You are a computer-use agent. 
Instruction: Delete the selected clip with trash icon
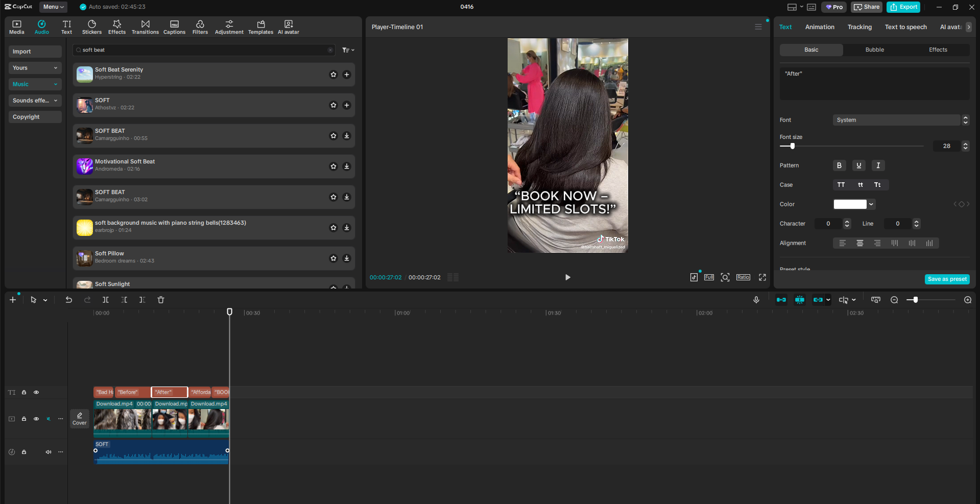click(x=161, y=300)
